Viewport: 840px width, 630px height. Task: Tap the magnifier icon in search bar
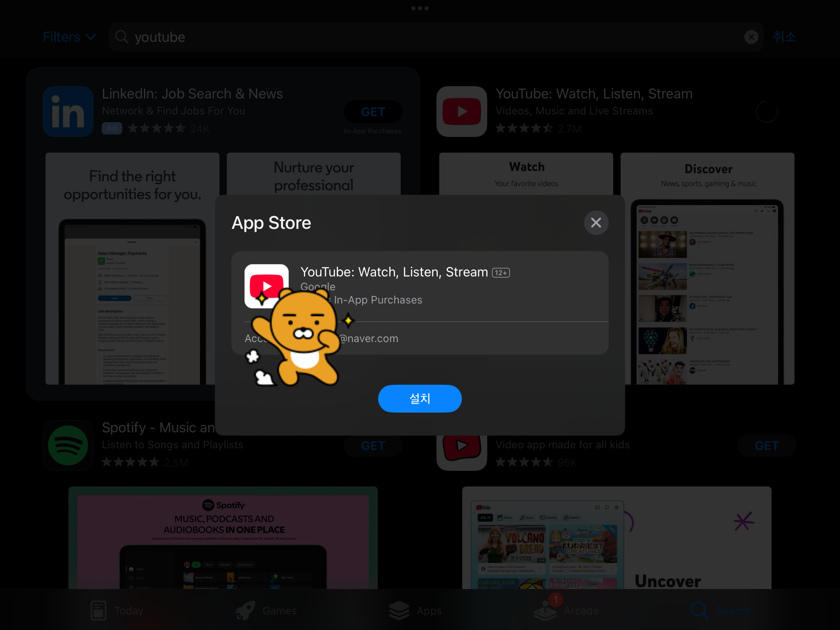point(122,37)
